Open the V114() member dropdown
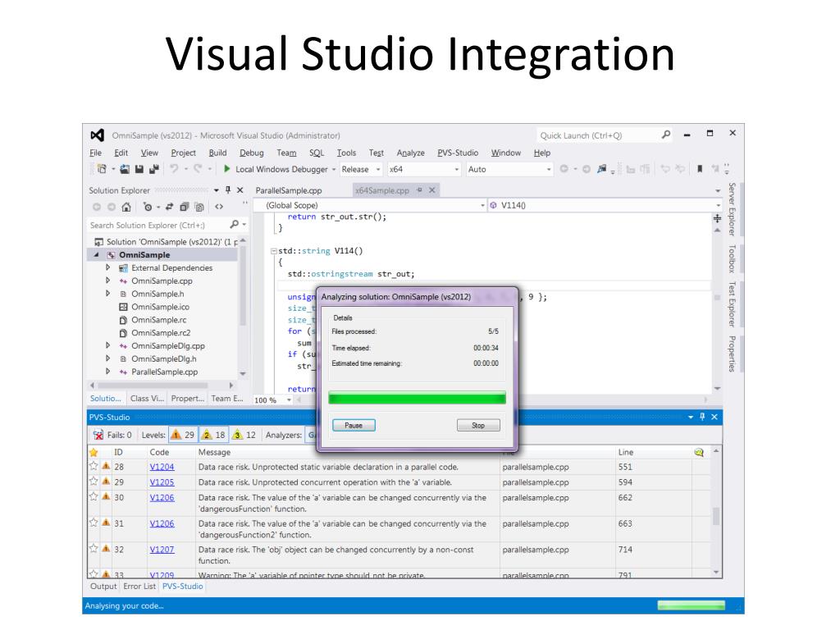This screenshot has height=630, width=840. (x=718, y=205)
